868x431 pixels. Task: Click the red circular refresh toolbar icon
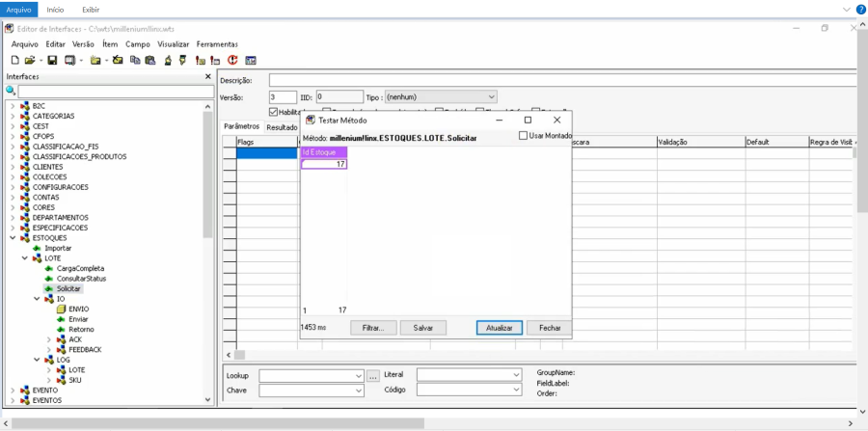(232, 61)
